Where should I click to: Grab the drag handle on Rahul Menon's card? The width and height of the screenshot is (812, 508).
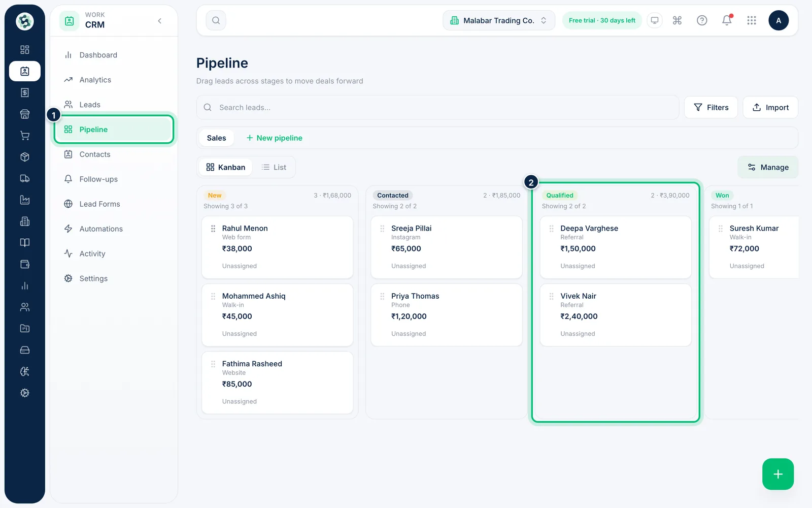pos(213,229)
